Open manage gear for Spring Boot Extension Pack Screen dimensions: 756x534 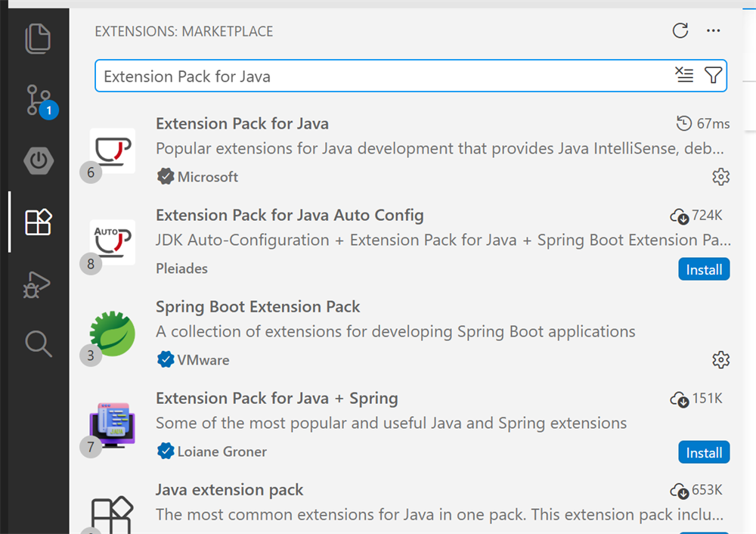(x=720, y=359)
